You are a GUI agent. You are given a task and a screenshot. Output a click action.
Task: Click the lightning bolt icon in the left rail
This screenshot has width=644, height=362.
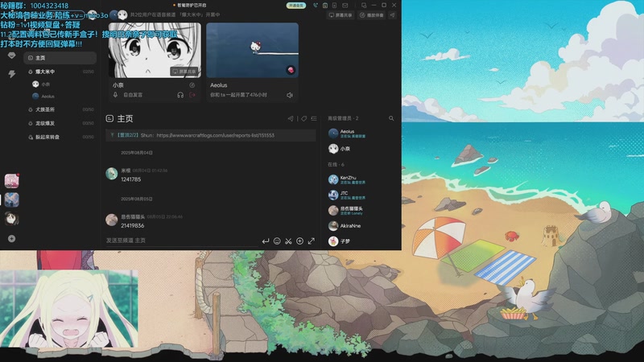[x=11, y=74]
